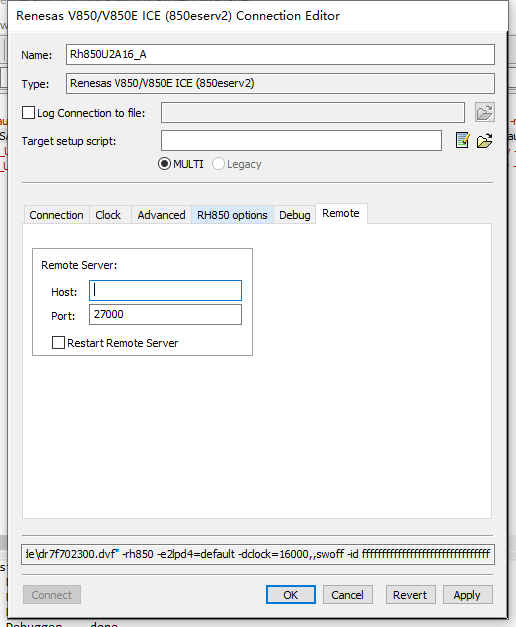Click the Port field showing 27000
The image size is (516, 627).
165,314
